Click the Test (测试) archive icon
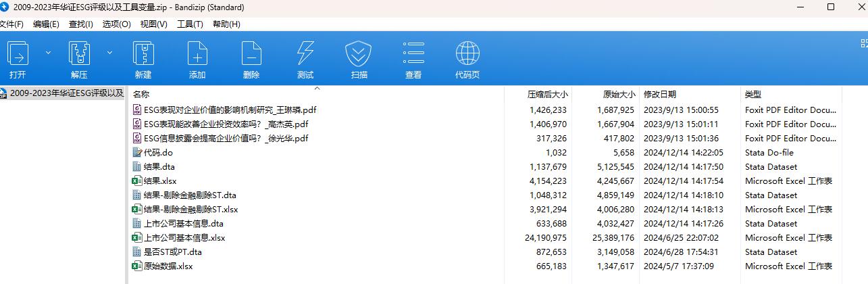Image resolution: width=868 pixels, height=284 pixels. pos(305,53)
